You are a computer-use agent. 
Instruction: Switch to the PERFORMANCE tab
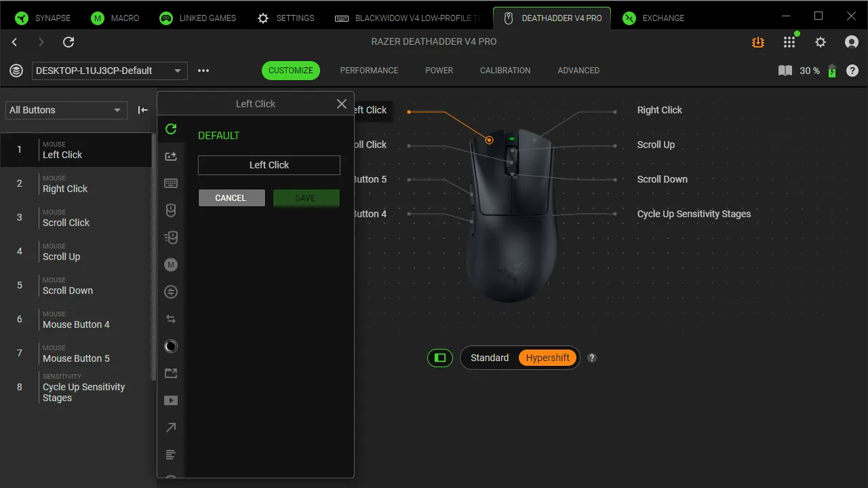point(369,71)
